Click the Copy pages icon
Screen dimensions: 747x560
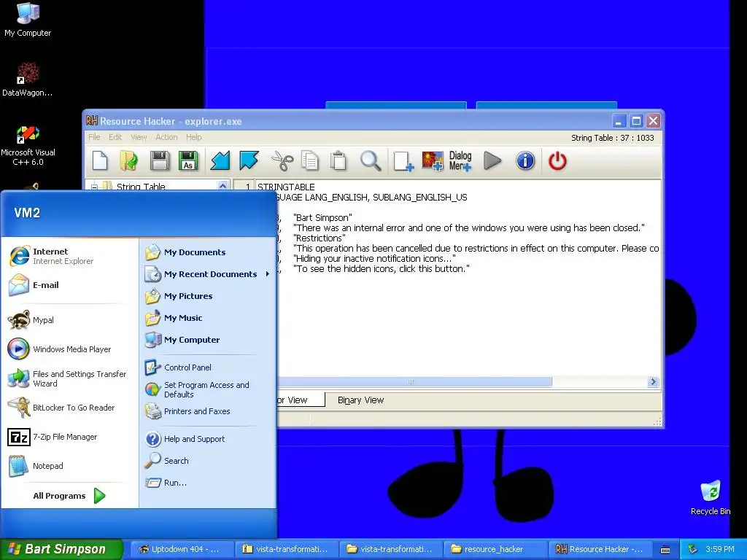[x=310, y=161]
